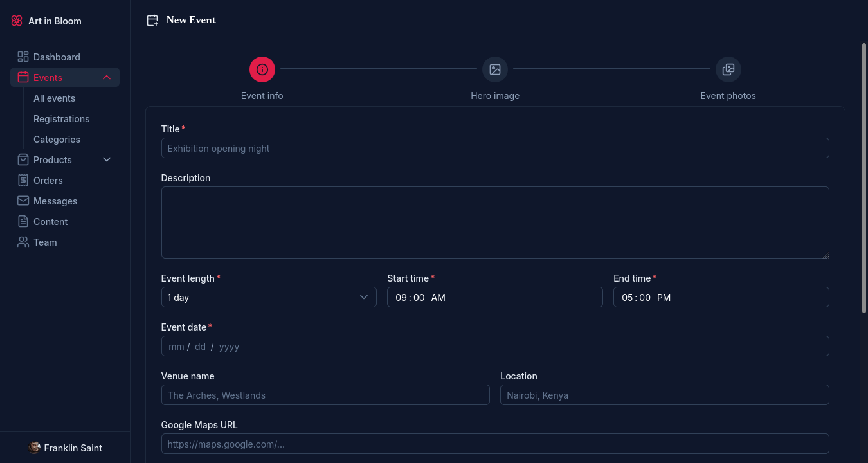This screenshot has width=868, height=463.
Task: Focus the Title input field
Action: 495,148
